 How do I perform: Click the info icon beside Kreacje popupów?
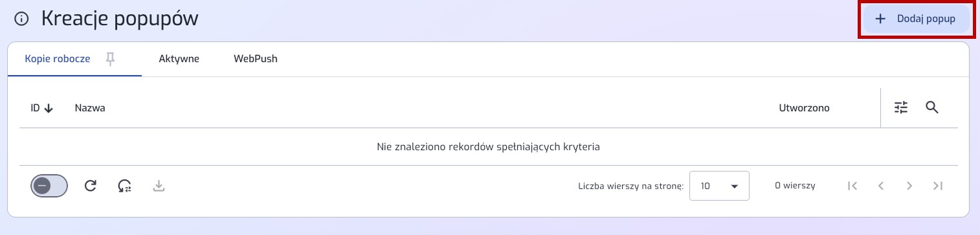click(x=22, y=19)
